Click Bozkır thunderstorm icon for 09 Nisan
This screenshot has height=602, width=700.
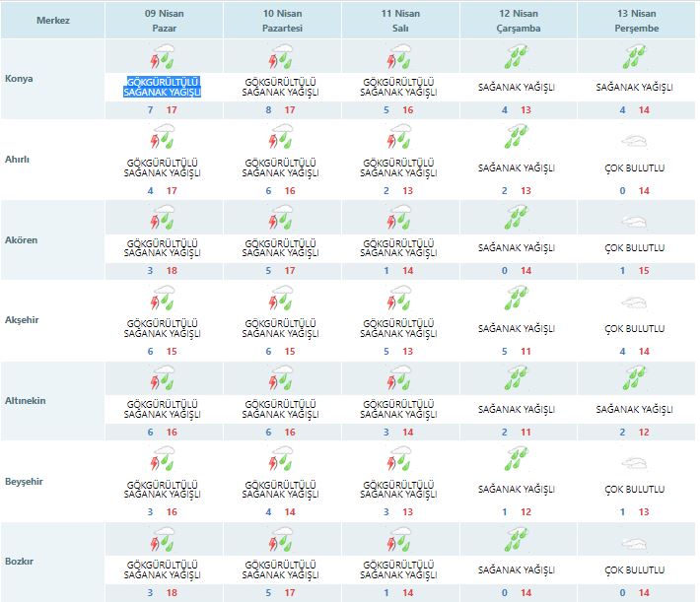(x=163, y=541)
